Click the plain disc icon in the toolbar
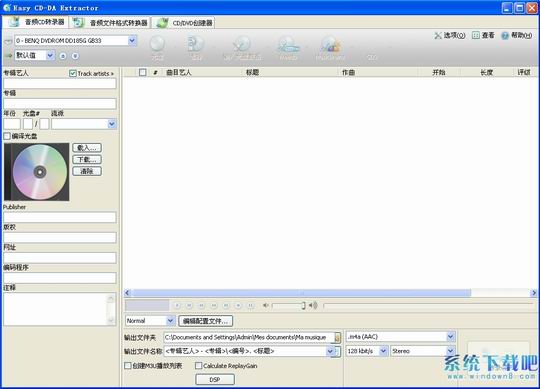The width and height of the screenshot is (540, 389). click(x=157, y=45)
